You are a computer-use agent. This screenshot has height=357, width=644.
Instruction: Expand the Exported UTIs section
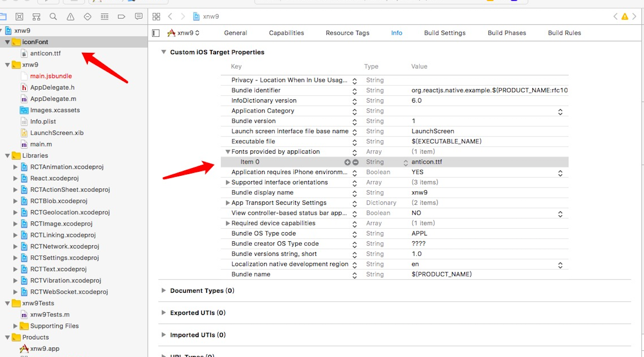[x=164, y=313]
